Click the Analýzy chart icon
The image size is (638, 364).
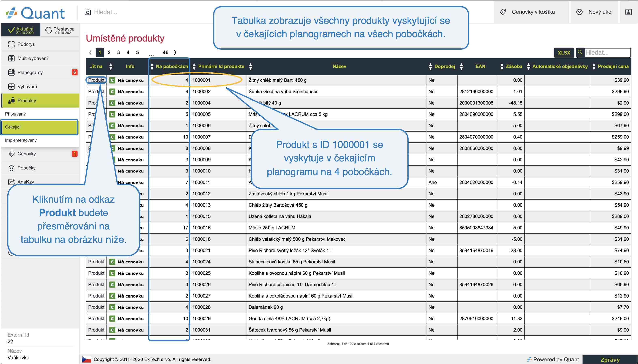click(x=11, y=182)
